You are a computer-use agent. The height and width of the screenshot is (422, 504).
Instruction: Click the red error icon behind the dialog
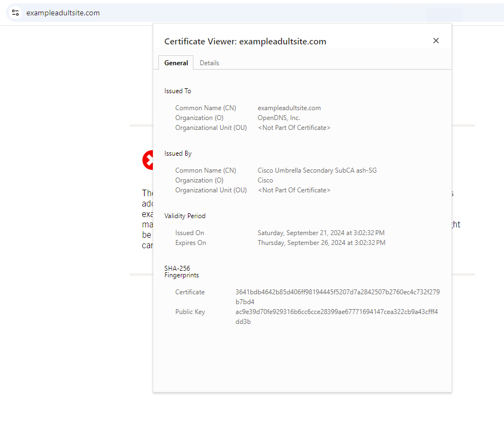click(148, 161)
